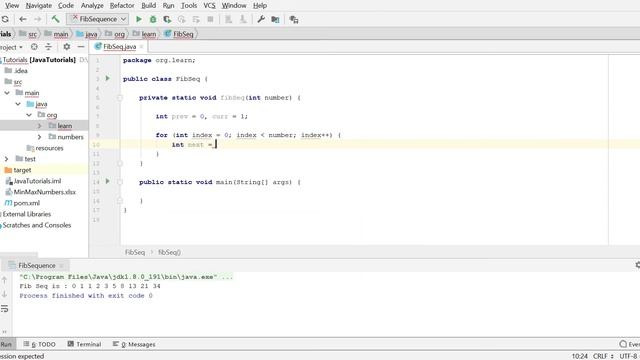Click the last toolbar icon after Project Structure
The height and width of the screenshot is (360, 640).
coord(293,19)
